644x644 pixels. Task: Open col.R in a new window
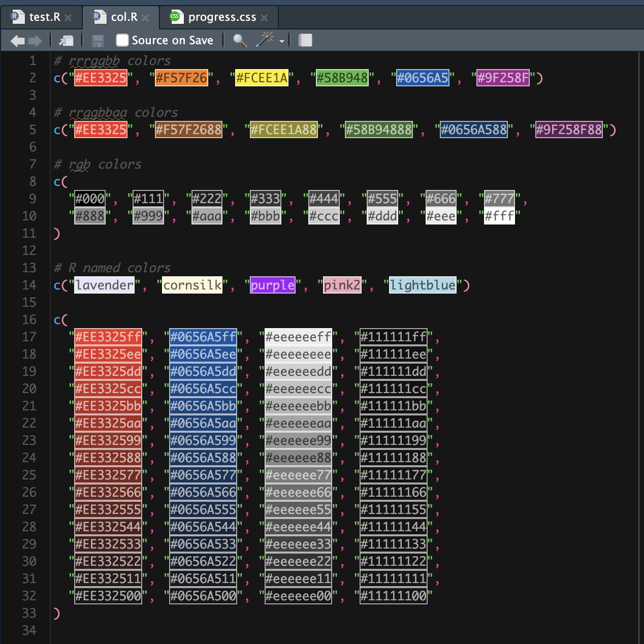66,40
